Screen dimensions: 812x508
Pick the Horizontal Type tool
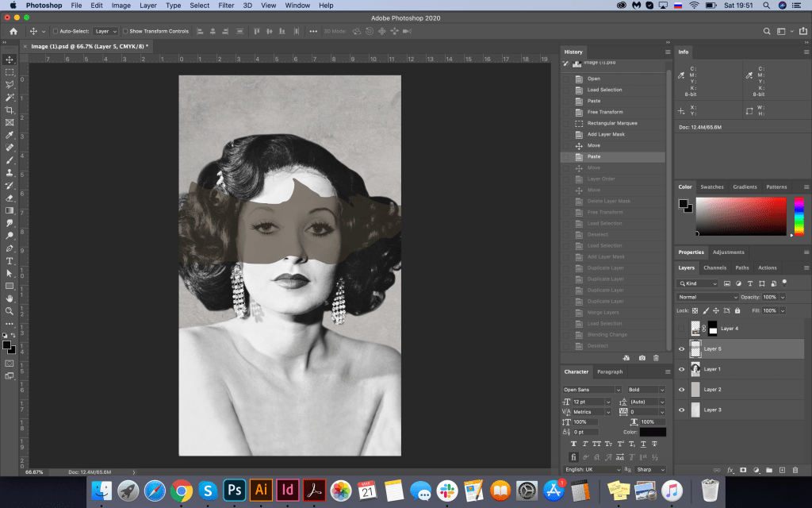[10, 260]
